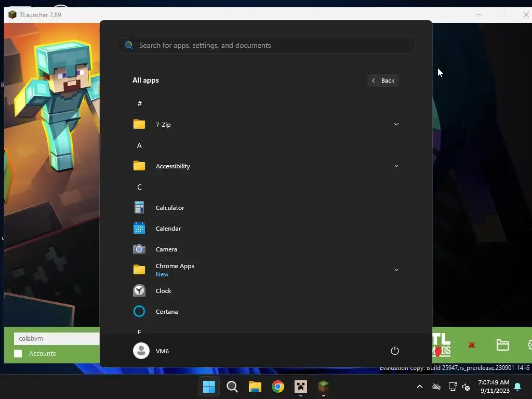Jump to the A letter index
Image resolution: width=532 pixels, height=399 pixels.
click(x=139, y=145)
